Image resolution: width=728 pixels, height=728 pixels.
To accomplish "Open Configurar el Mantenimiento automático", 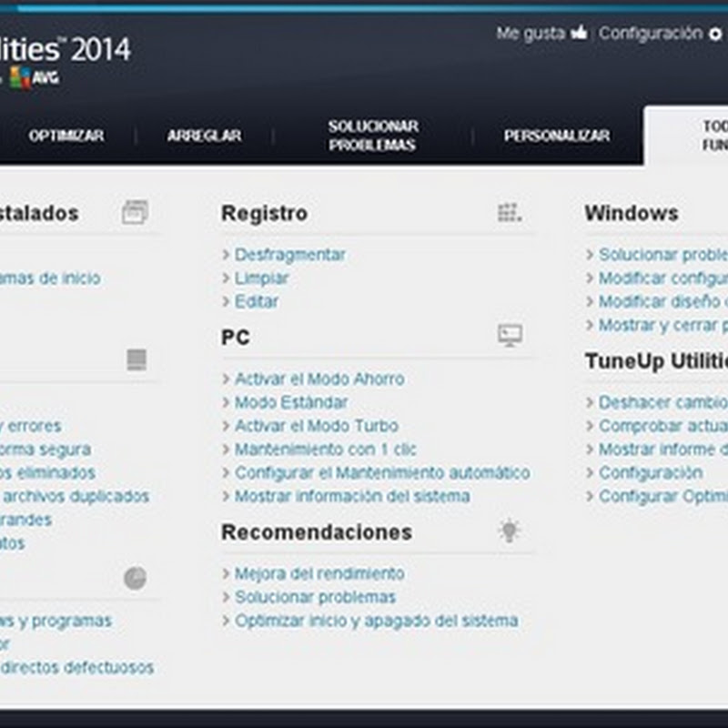I will point(382,472).
